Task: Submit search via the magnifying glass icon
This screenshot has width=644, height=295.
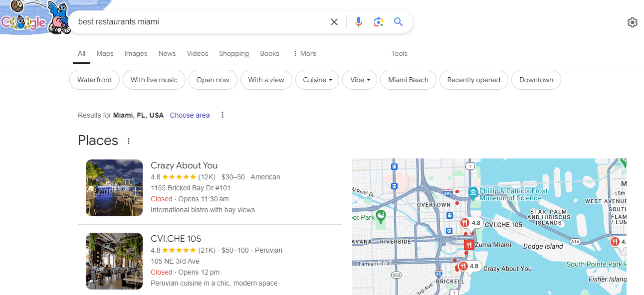Action: [x=398, y=22]
